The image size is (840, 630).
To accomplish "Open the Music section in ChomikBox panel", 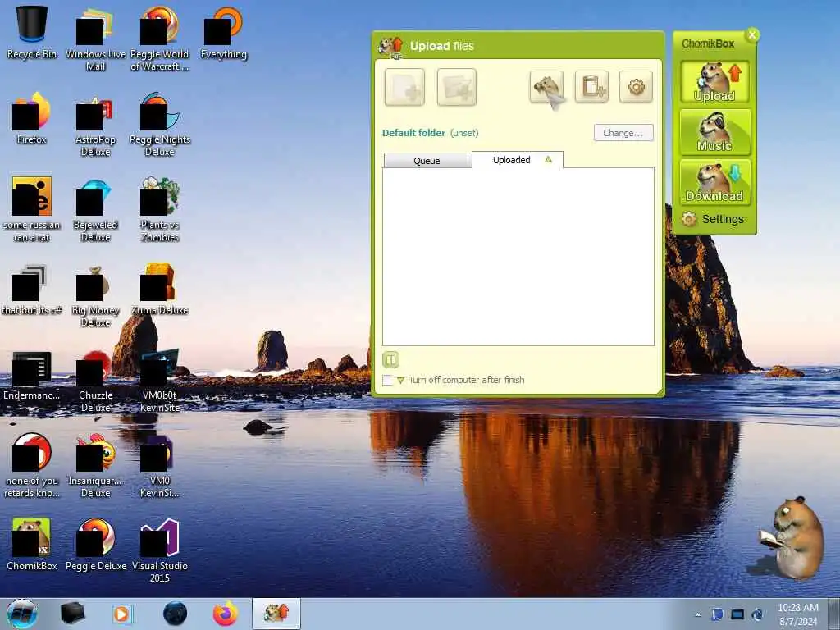I will pos(714,132).
